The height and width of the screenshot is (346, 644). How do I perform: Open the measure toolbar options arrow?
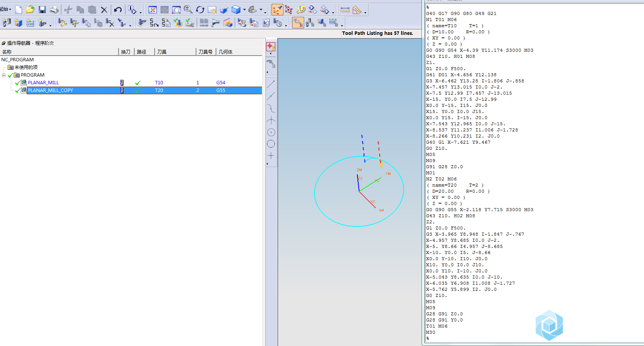[365, 12]
